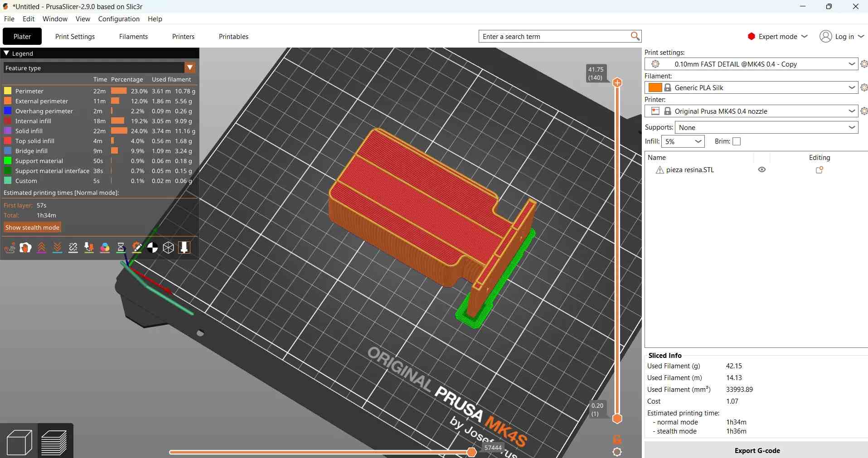
Task: Switch to Filaments tab
Action: 133,36
